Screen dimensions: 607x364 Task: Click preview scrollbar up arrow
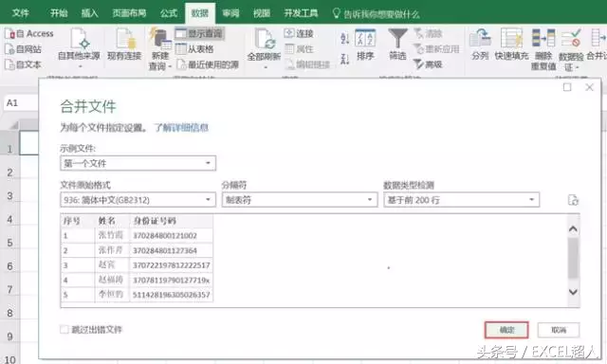573,229
